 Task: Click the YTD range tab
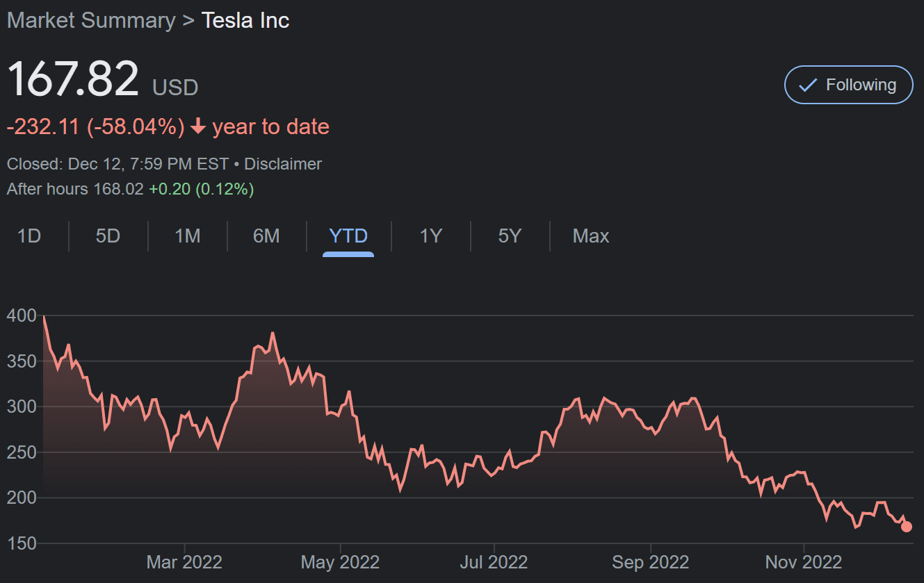pyautogui.click(x=348, y=236)
